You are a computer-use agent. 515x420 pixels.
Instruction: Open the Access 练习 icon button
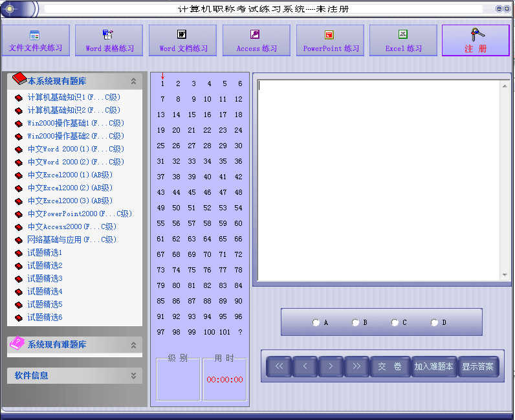click(x=256, y=35)
